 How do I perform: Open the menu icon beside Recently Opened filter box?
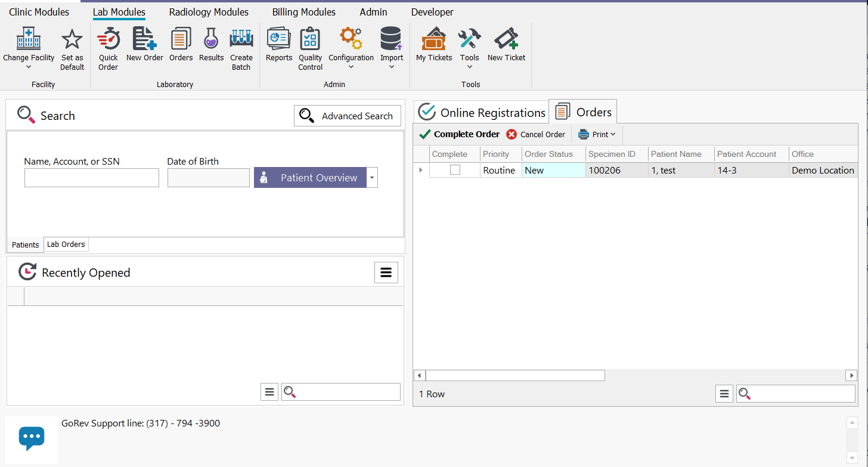[x=269, y=392]
